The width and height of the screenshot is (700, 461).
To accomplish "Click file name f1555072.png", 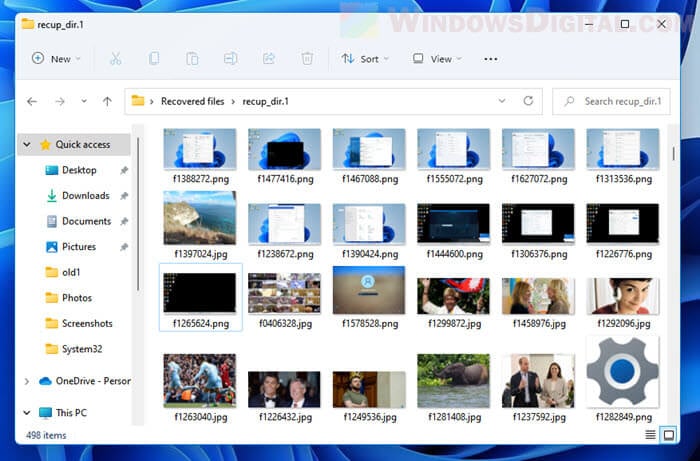I will [x=454, y=179].
